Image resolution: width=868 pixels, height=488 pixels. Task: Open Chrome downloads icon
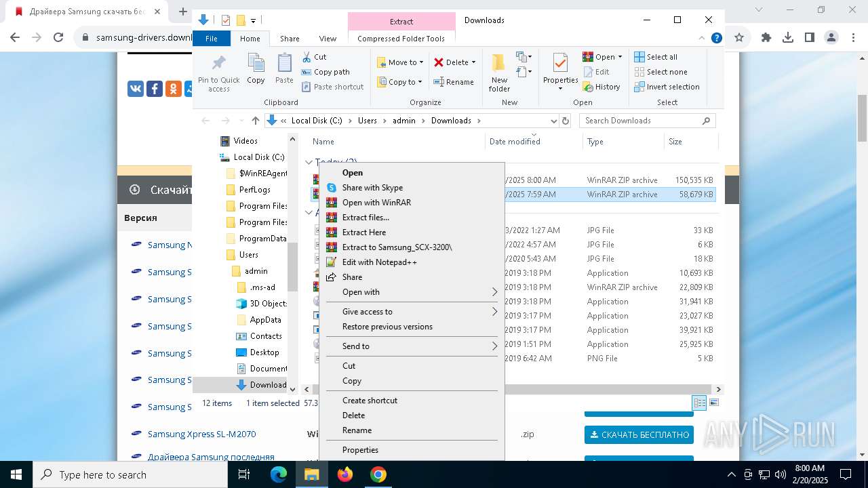click(788, 38)
